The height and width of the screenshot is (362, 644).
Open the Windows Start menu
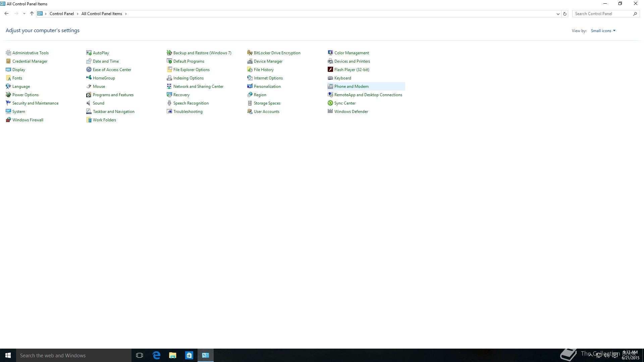tap(8, 355)
